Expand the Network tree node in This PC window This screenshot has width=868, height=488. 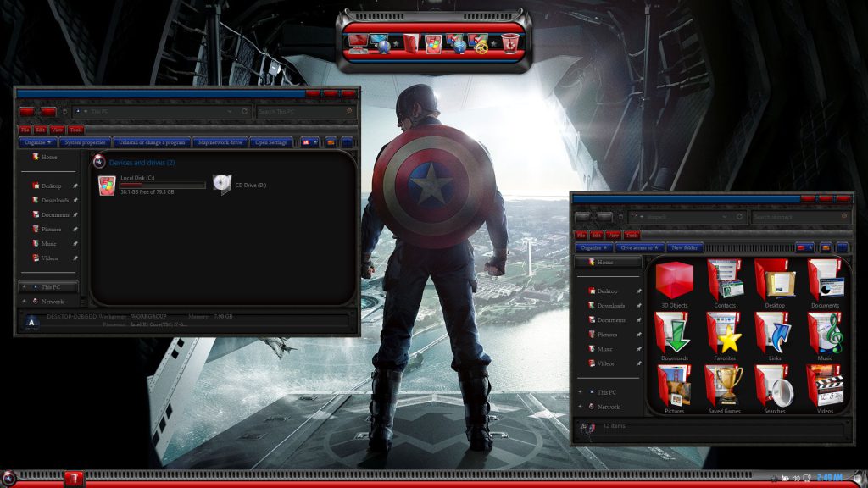(25, 301)
